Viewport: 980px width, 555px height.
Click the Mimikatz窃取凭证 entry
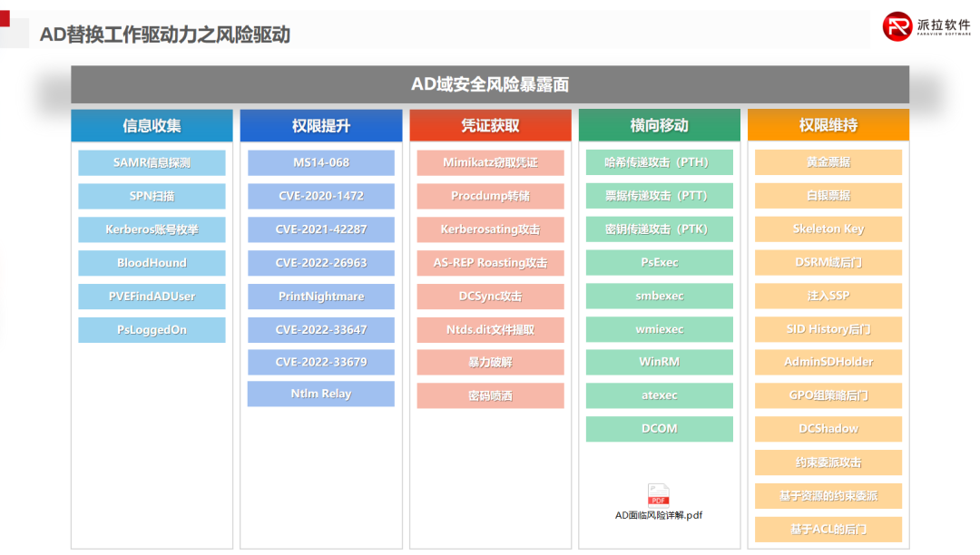(x=489, y=162)
